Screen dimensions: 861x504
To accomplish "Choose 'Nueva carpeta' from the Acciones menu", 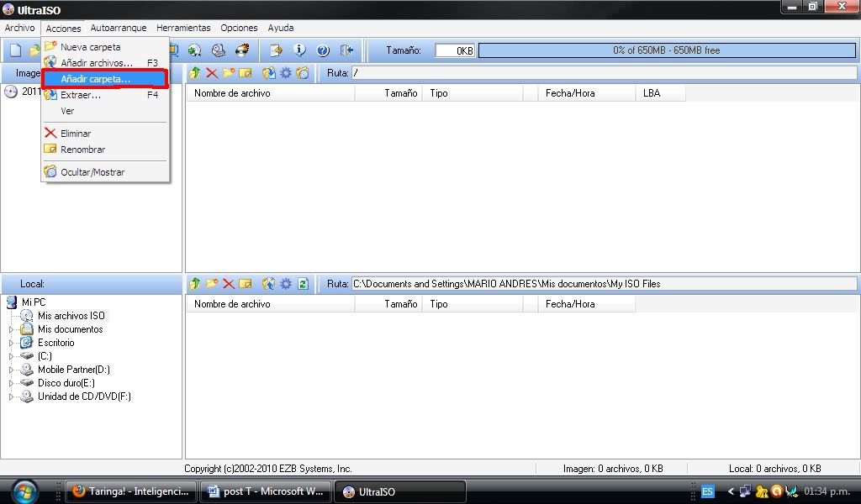I will click(105, 47).
